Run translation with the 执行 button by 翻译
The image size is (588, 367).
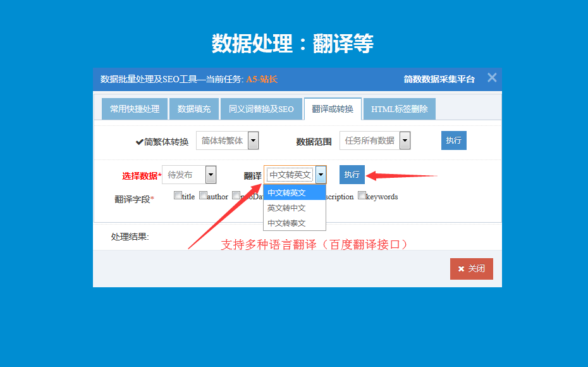pos(352,175)
